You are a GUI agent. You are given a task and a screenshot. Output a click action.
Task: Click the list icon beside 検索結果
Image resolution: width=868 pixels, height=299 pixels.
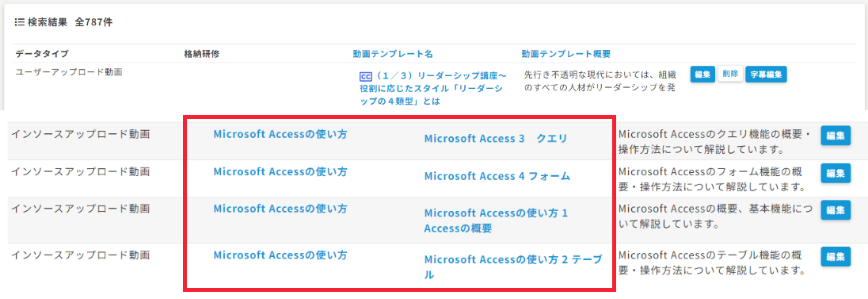(x=20, y=23)
